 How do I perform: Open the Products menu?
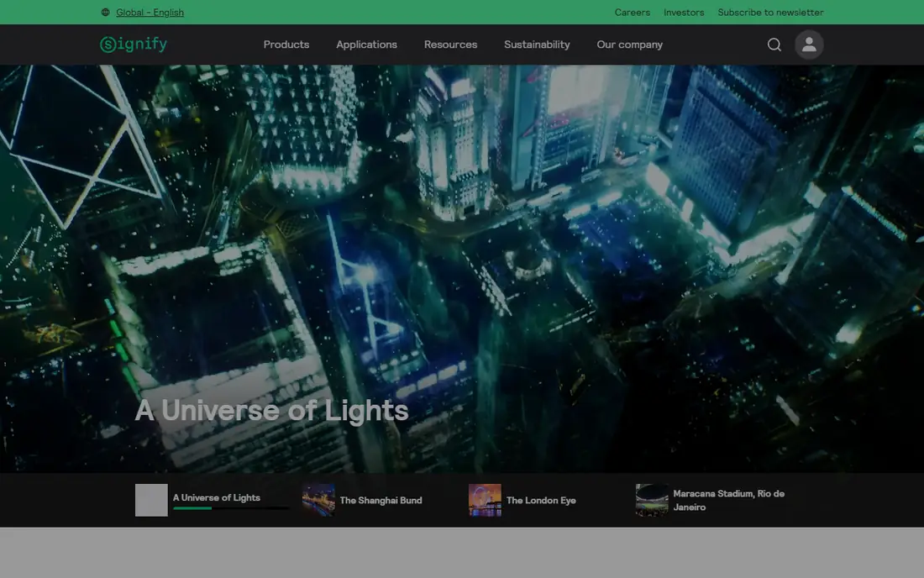coord(286,45)
